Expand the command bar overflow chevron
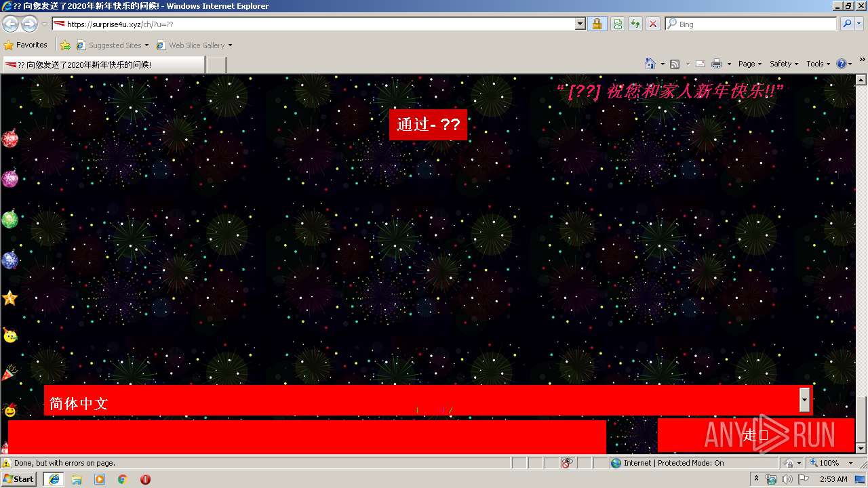Viewport: 868px width, 488px height. [862, 60]
